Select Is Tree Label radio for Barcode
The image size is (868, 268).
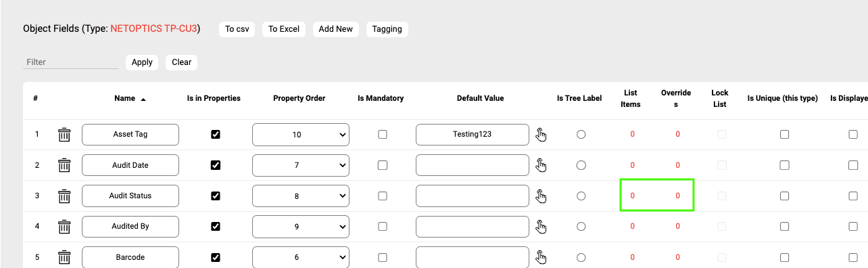[x=581, y=256]
